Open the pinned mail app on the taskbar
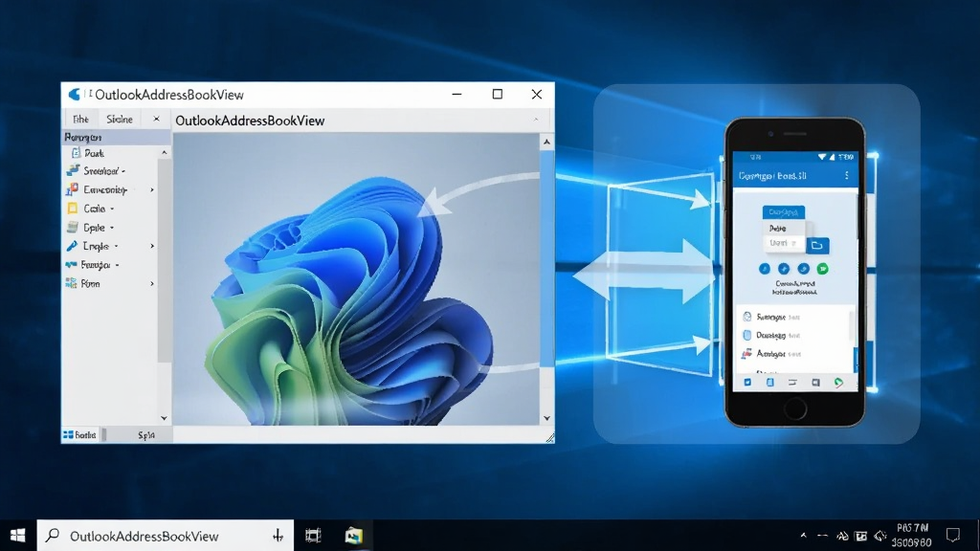Image resolution: width=980 pixels, height=551 pixels. (x=354, y=536)
